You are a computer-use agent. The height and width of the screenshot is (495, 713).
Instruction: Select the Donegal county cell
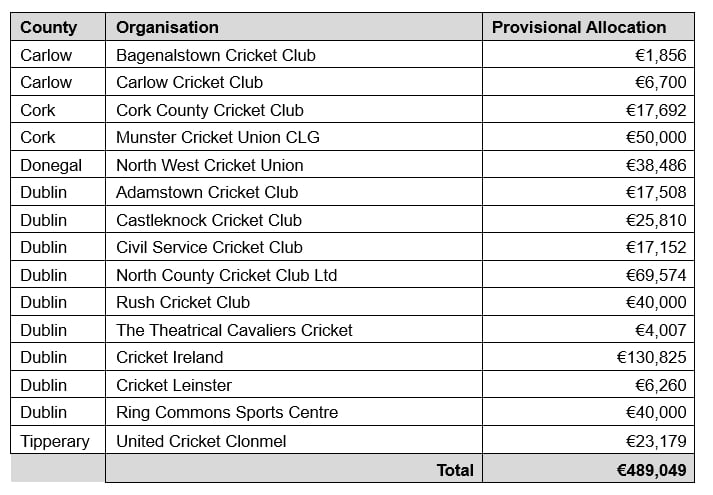click(x=51, y=165)
